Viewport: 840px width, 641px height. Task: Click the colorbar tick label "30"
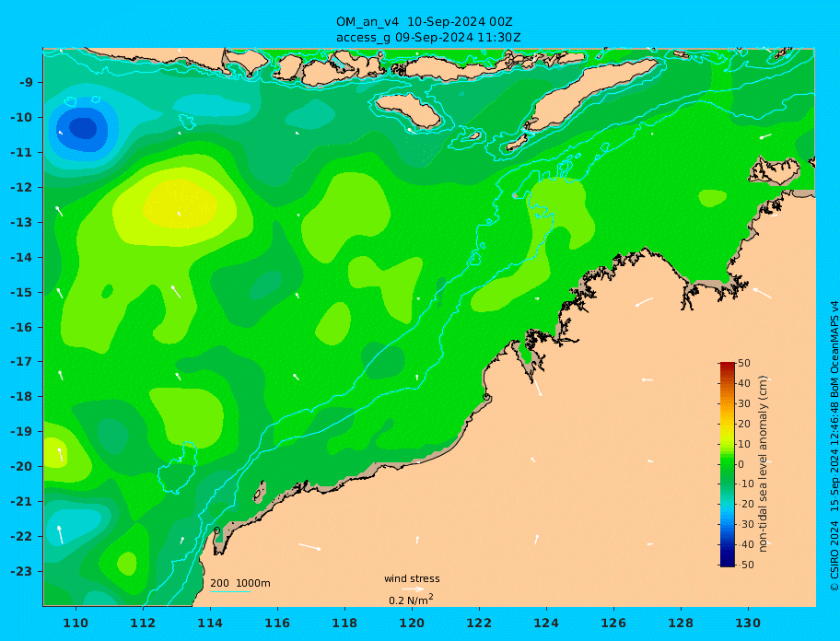point(743,403)
